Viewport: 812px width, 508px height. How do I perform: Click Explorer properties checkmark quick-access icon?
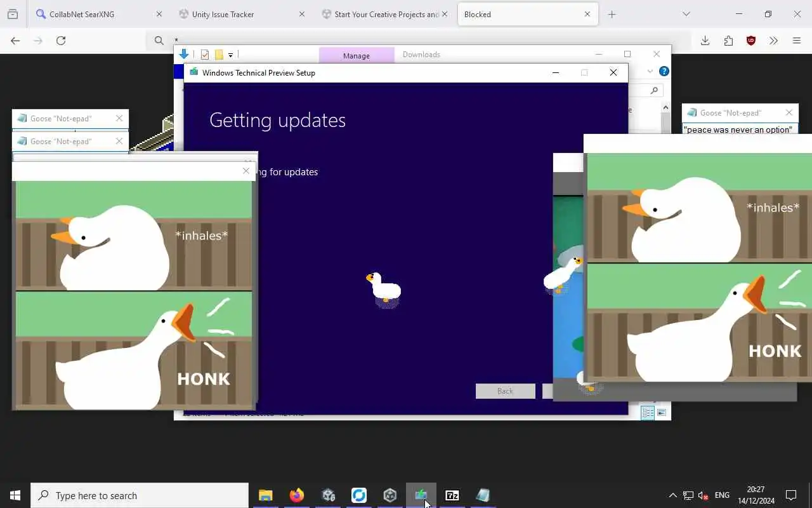pos(204,55)
